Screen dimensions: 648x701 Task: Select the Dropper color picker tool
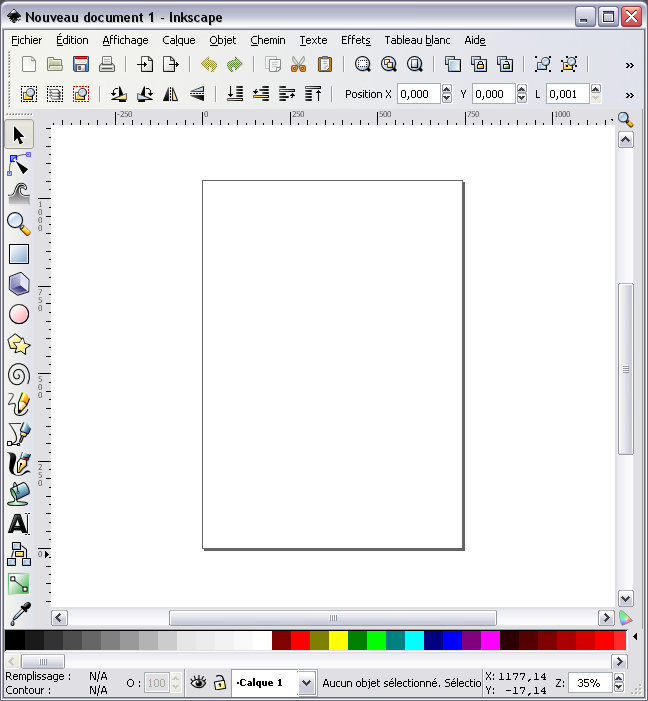pyautogui.click(x=19, y=614)
